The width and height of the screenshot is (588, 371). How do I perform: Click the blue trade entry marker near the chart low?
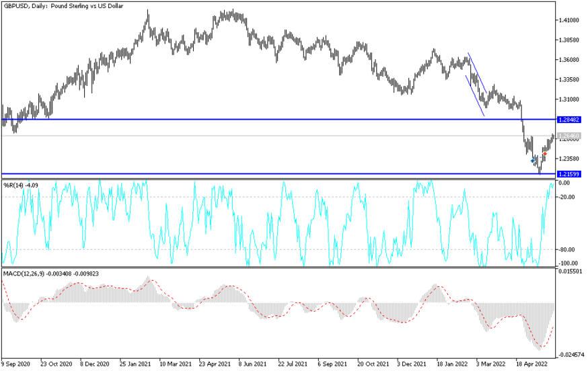[x=533, y=161]
